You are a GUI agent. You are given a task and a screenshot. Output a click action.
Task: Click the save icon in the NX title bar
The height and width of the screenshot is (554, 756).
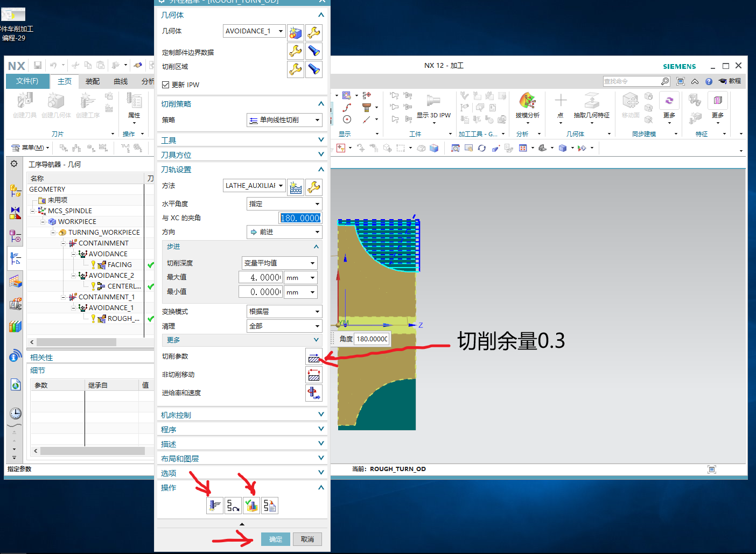tap(38, 65)
